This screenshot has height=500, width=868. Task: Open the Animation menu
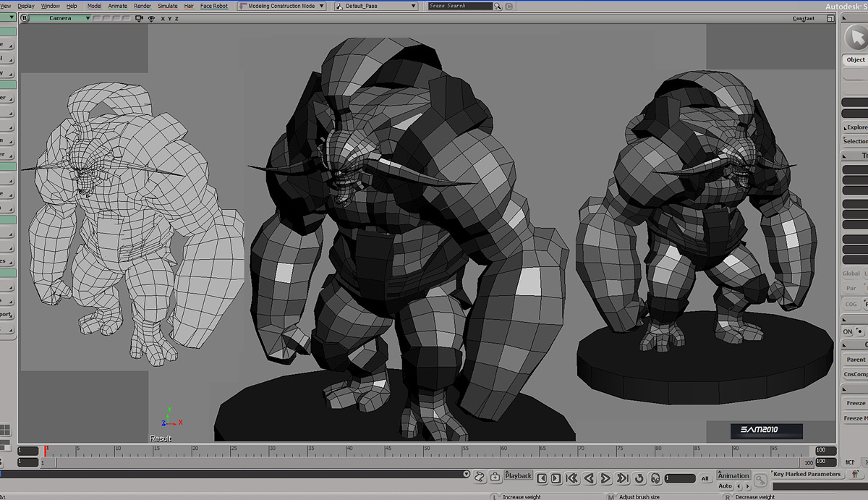(733, 475)
